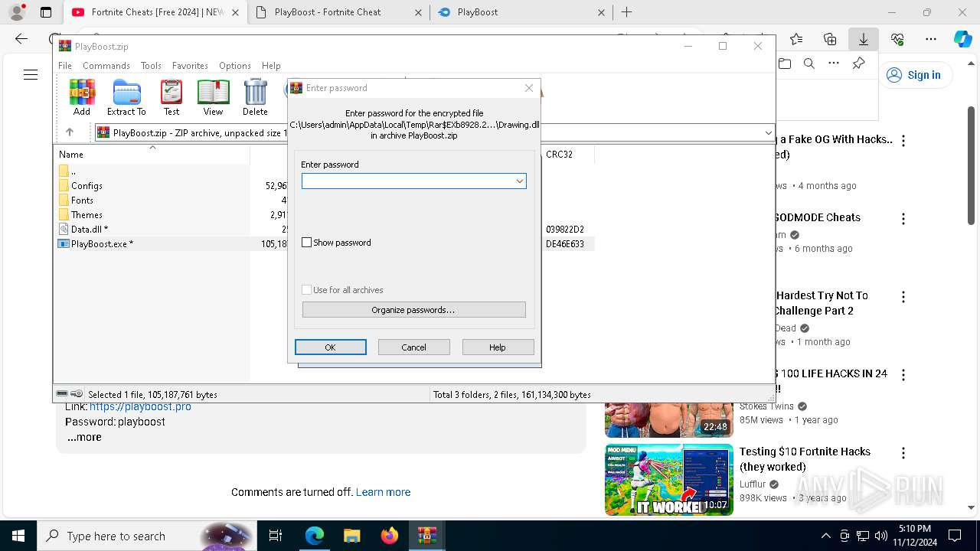Click the View file icon
The image size is (980, 551).
pyautogui.click(x=213, y=97)
